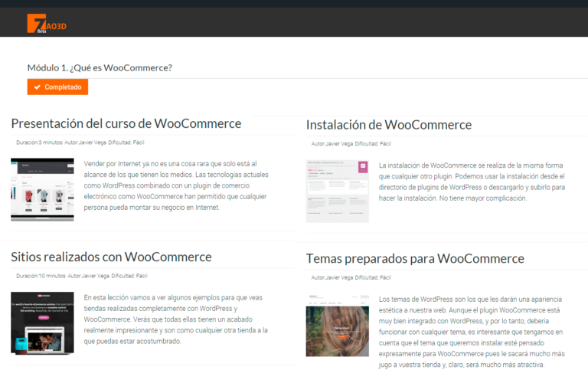Click description starting 'Los temas de WordPress son'
Image resolution: width=588 pixels, height=370 pixels.
click(x=472, y=332)
